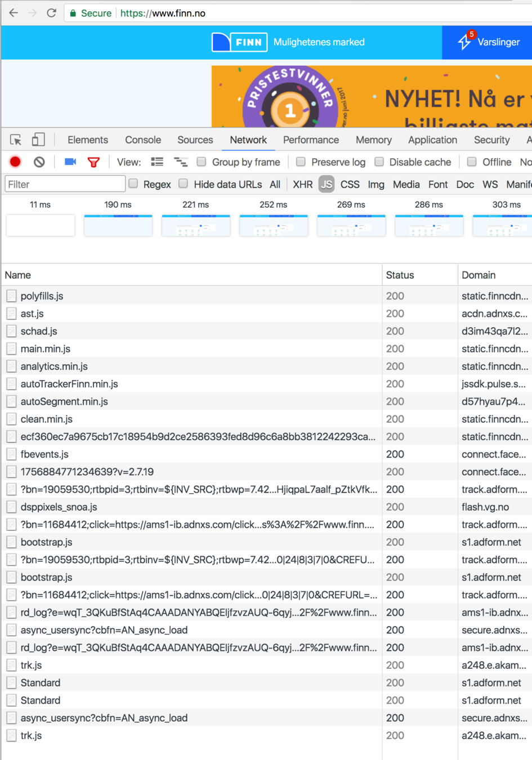This screenshot has height=760, width=532.
Task: Clear the network log icon
Action: (x=39, y=162)
